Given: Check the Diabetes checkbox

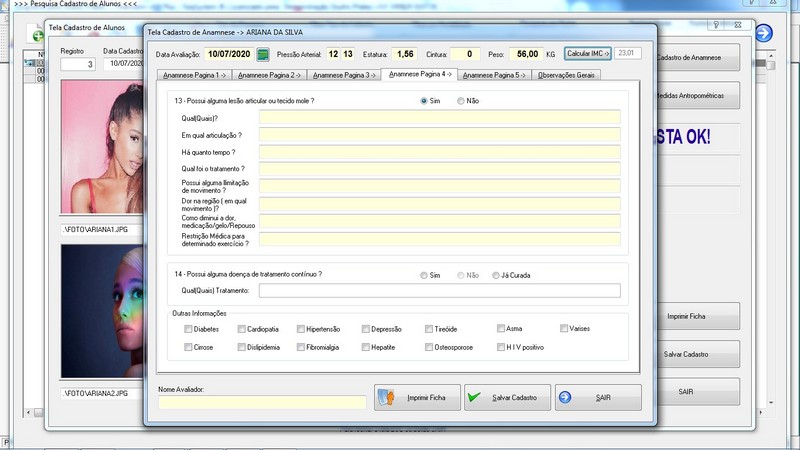Looking at the screenshot, I should (188, 329).
